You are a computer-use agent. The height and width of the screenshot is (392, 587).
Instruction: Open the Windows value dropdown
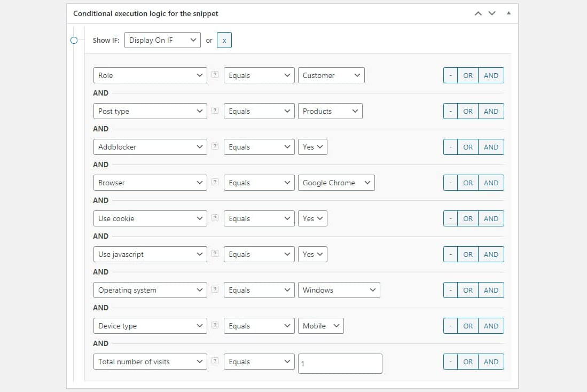[x=339, y=290]
